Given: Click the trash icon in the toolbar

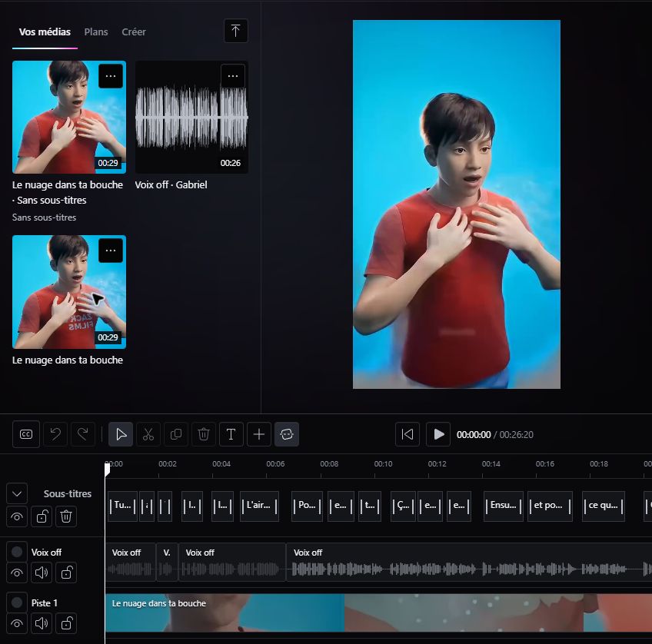Looking at the screenshot, I should pos(203,434).
